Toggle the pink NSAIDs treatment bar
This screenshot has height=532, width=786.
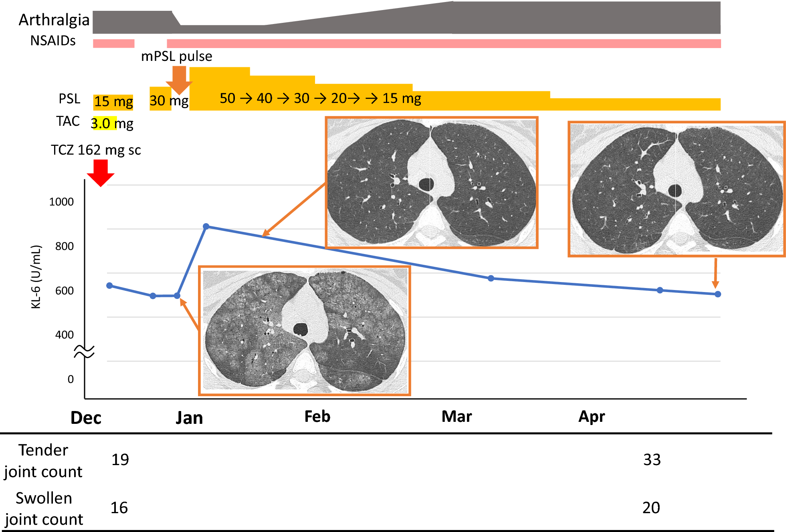[x=401, y=42]
